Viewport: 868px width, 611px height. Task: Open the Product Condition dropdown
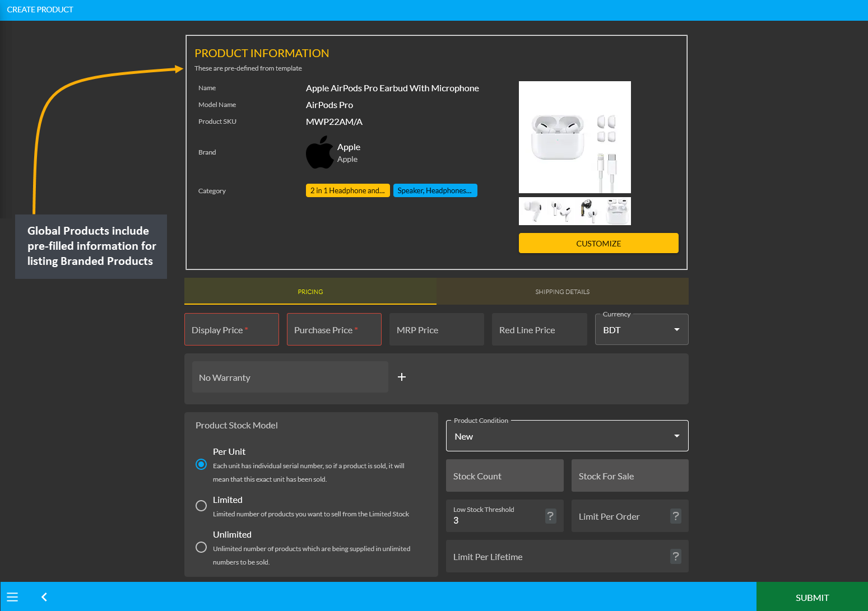[x=567, y=436]
